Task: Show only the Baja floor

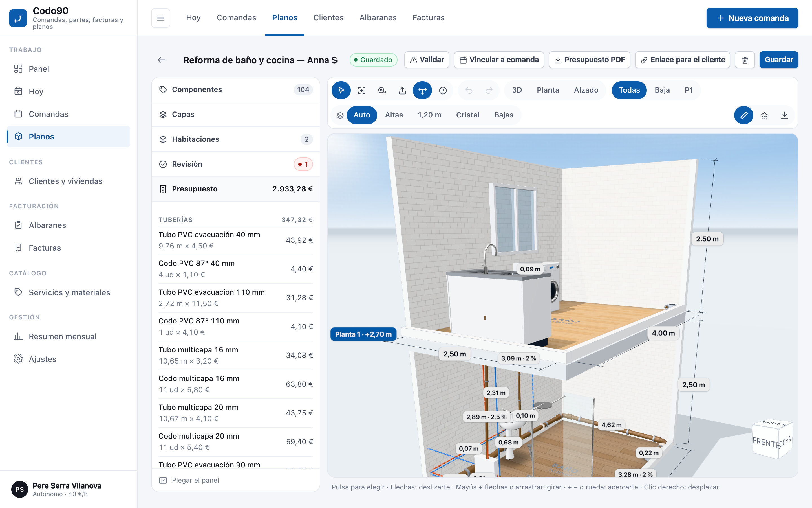Action: click(662, 90)
